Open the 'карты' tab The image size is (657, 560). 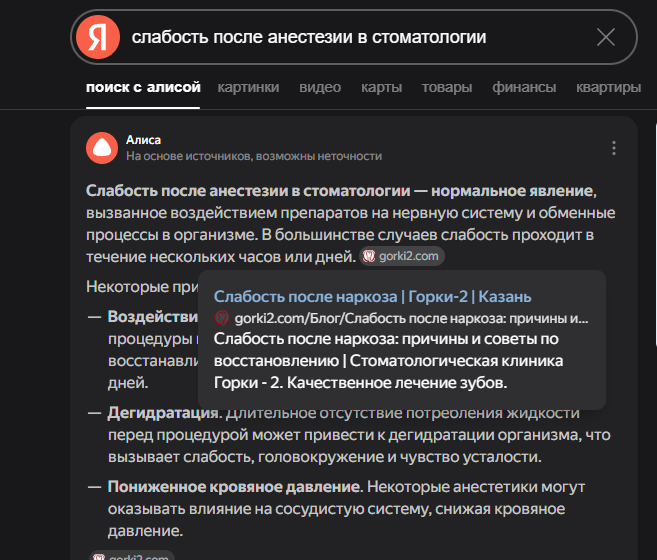(381, 87)
